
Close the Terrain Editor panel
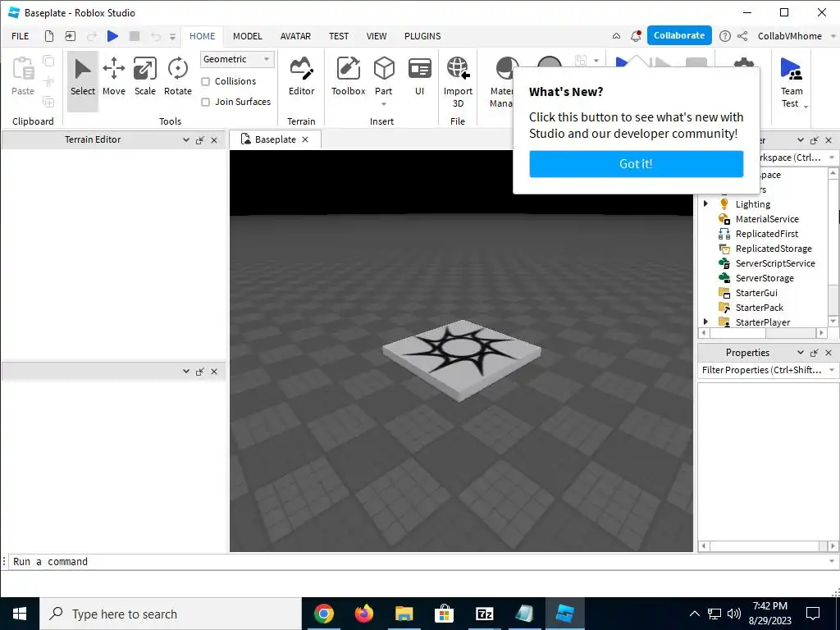214,140
